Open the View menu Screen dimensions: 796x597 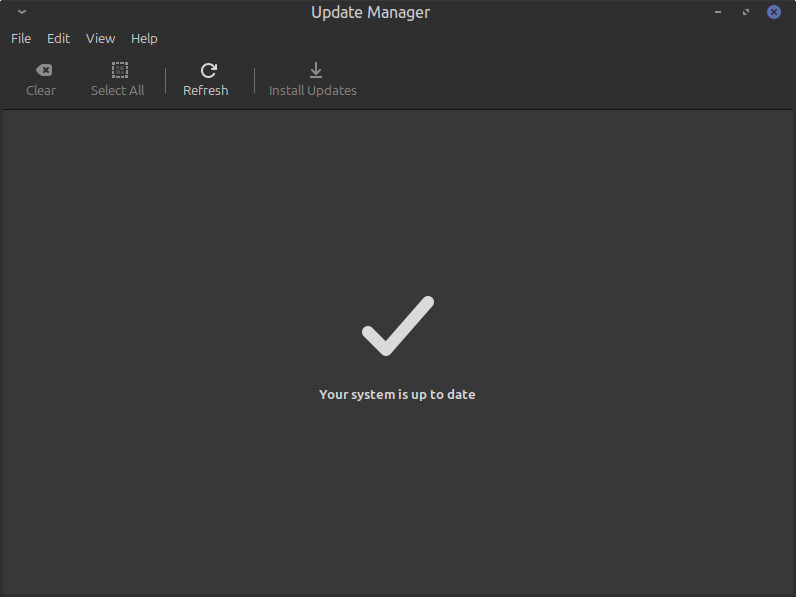click(x=101, y=39)
